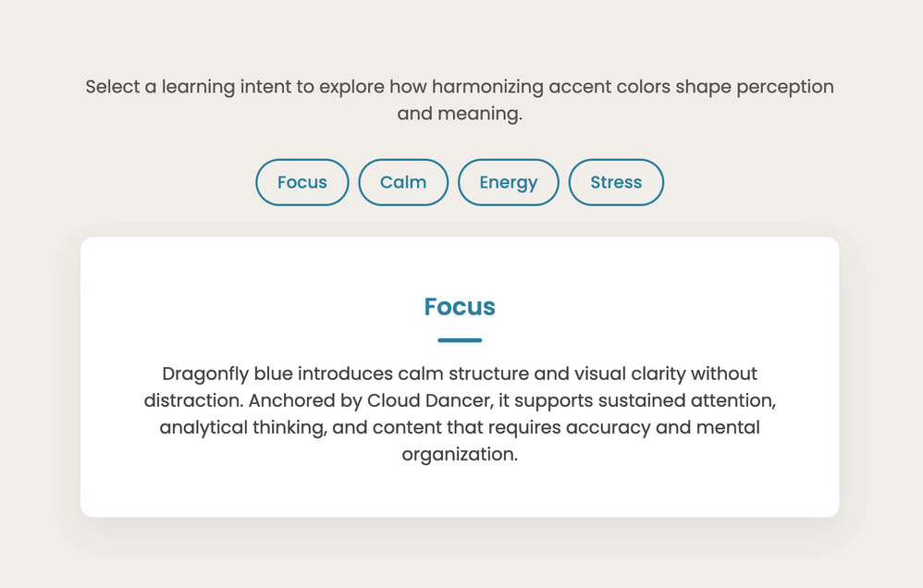Image resolution: width=923 pixels, height=588 pixels.
Task: Click the word "distraction." in the description
Action: click(x=192, y=401)
